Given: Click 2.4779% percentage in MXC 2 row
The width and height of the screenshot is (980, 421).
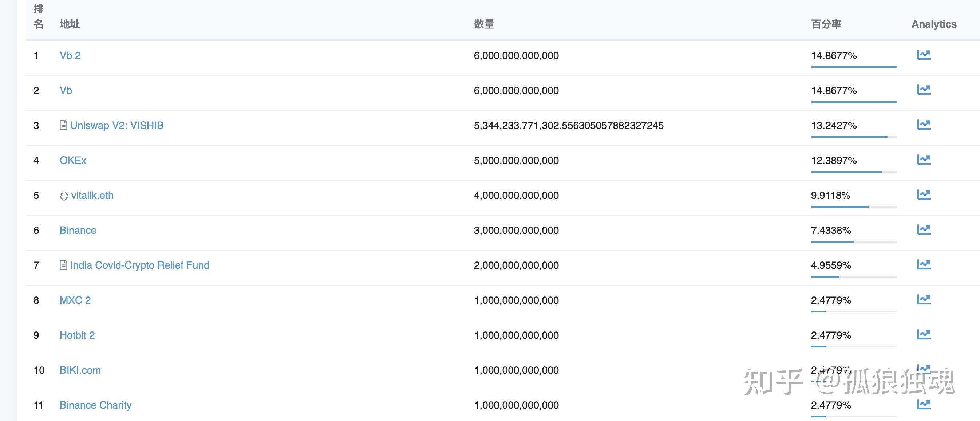Looking at the screenshot, I should pyautogui.click(x=831, y=301).
